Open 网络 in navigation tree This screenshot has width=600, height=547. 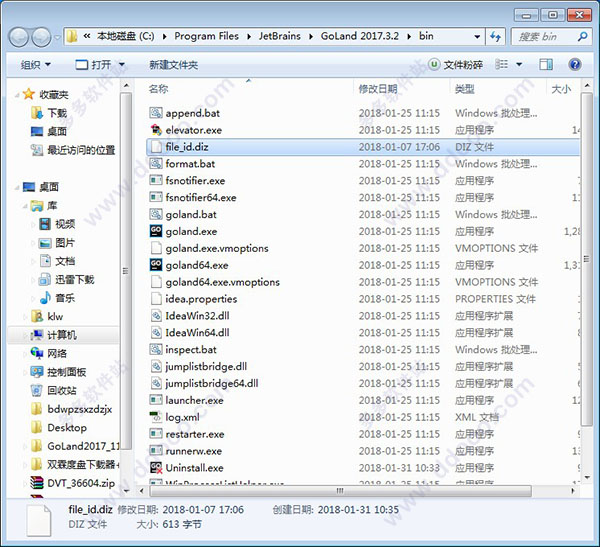(57, 353)
